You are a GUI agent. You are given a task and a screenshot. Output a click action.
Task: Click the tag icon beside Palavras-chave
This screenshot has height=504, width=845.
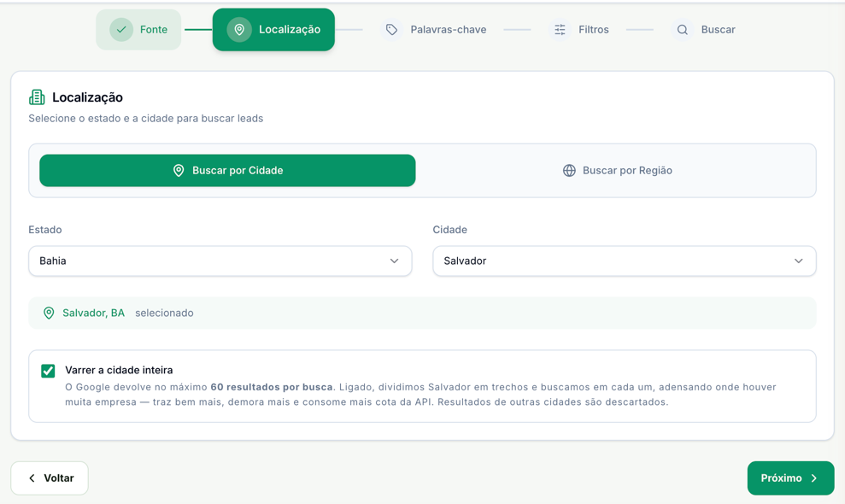click(392, 30)
